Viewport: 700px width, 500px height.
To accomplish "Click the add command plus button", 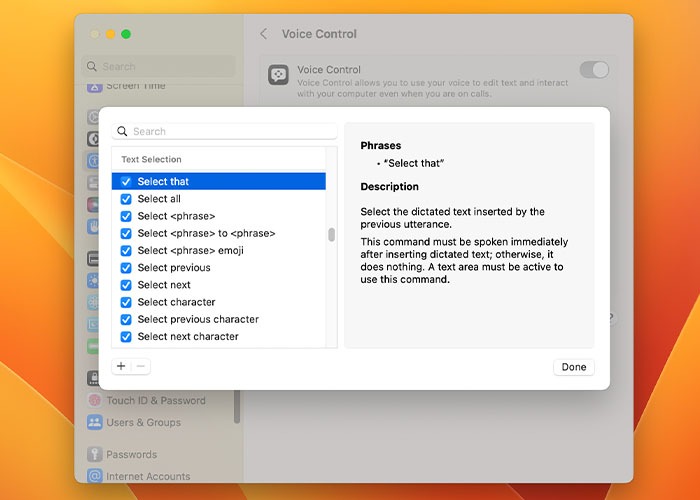I will point(121,367).
